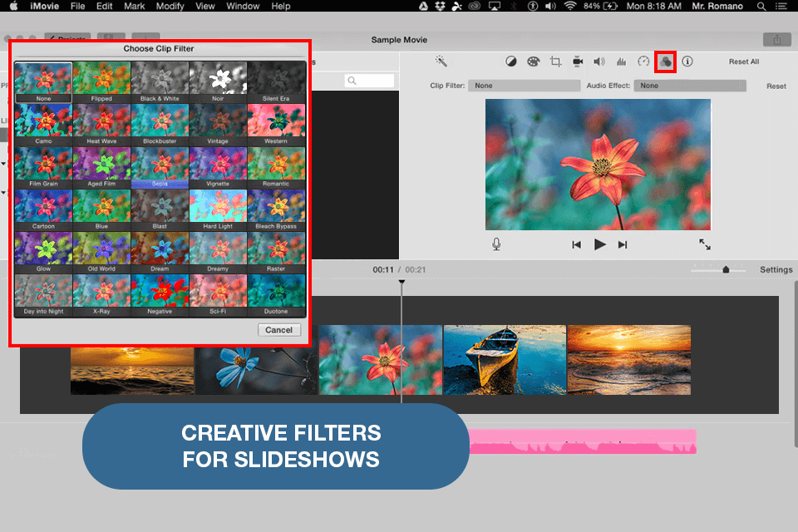Choose the Hard Light filter
The image size is (798, 532).
coord(218,209)
